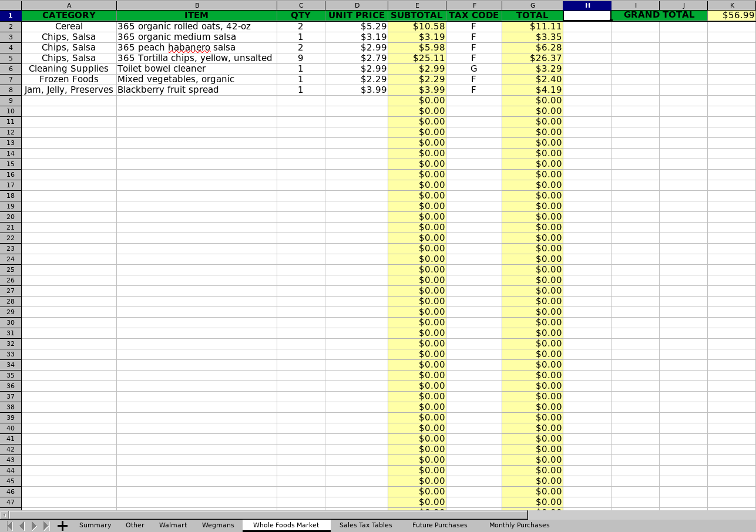Select row 25 header
Image resolution: width=756 pixels, height=532 pixels.
click(x=11, y=270)
